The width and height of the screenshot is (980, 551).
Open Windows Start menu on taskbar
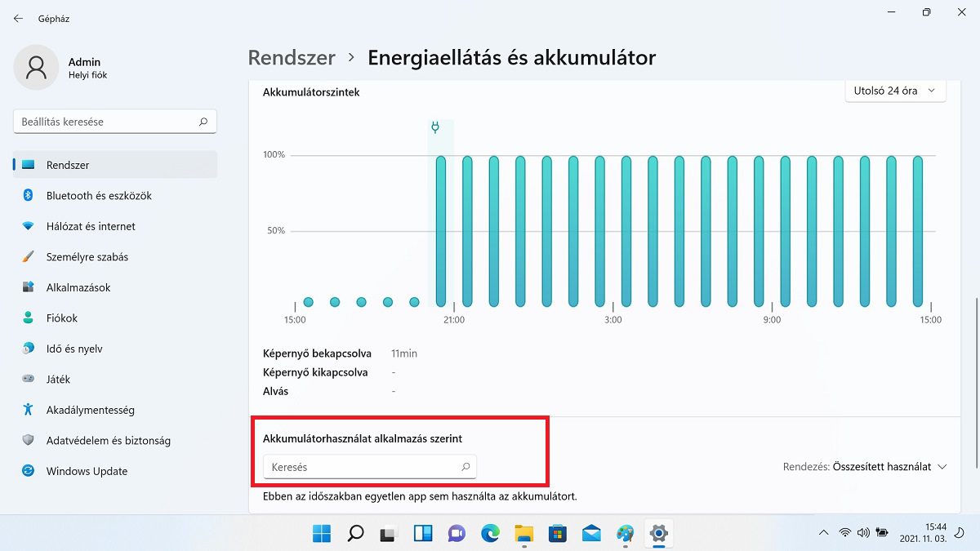(322, 533)
